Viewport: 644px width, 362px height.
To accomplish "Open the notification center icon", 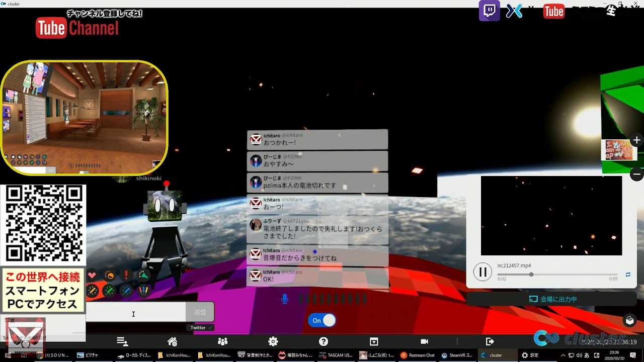I will click(x=634, y=355).
